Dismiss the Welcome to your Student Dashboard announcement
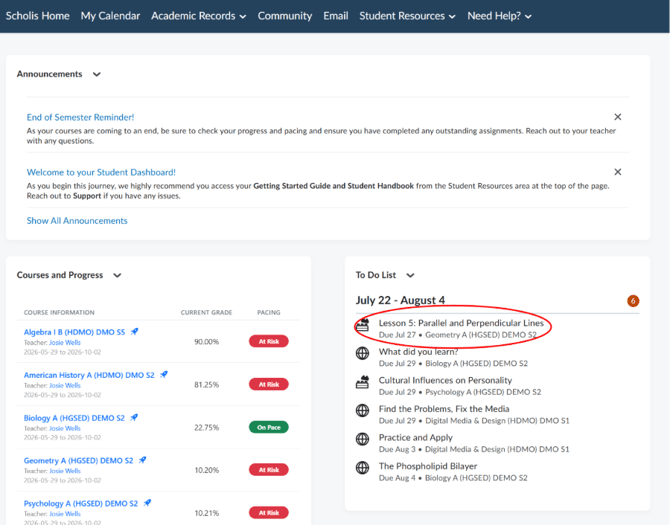Screen dimensions: 670x525 point(617,172)
